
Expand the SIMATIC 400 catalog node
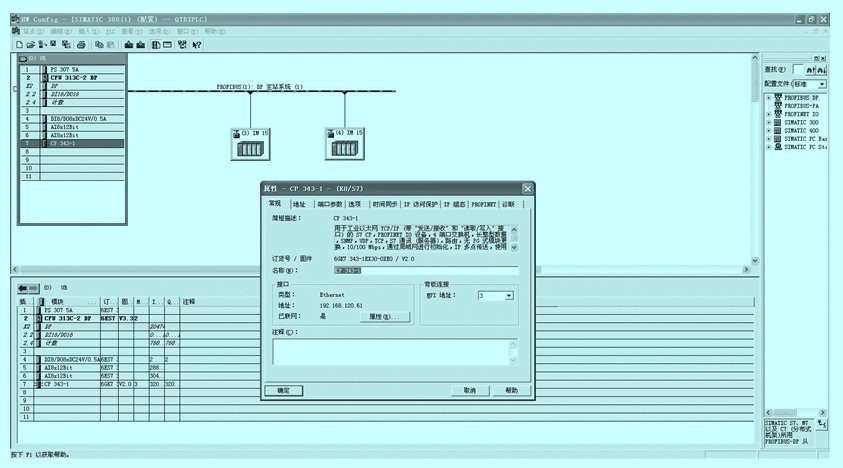[769, 131]
